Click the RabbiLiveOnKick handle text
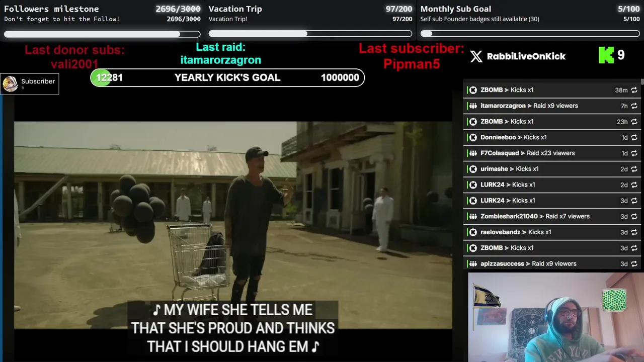The height and width of the screenshot is (362, 644). (x=526, y=56)
